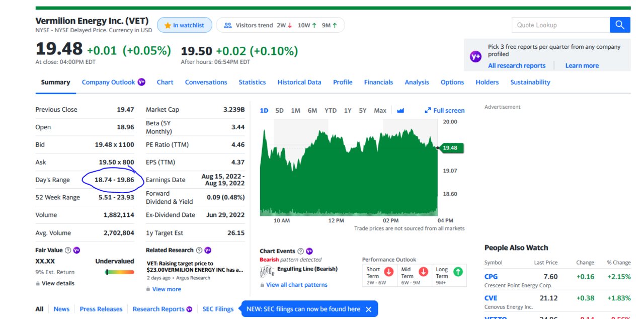Click the Learn more link

tap(582, 65)
